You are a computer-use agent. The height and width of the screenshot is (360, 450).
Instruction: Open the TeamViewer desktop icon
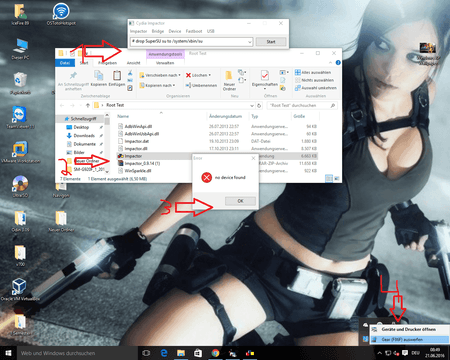click(x=20, y=118)
